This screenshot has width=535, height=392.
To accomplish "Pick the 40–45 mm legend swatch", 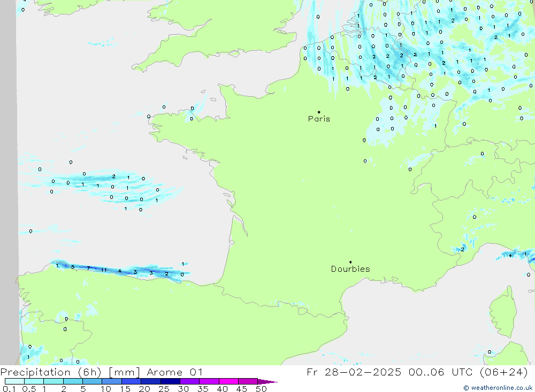I will tap(228, 381).
